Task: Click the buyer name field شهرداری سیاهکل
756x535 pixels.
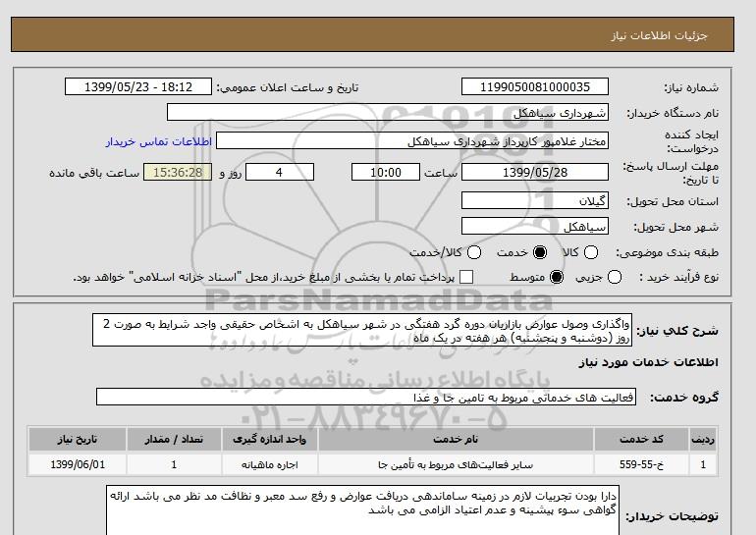Action: 387,112
